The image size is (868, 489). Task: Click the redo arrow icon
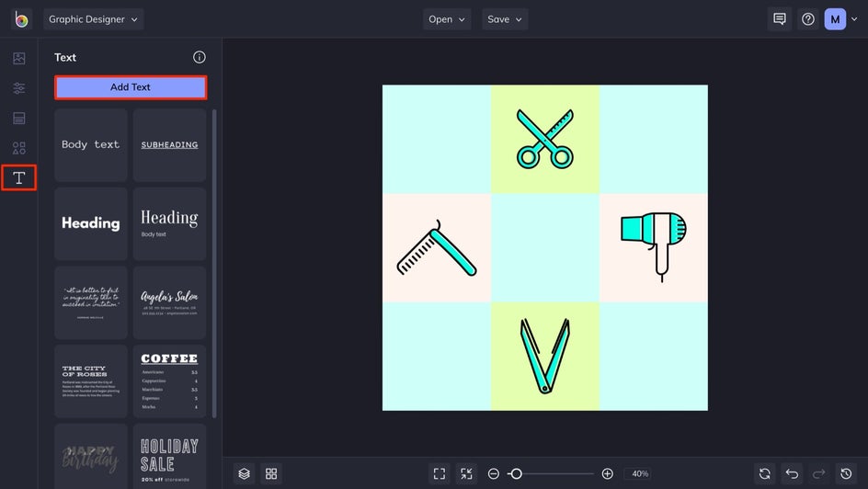(x=818, y=473)
